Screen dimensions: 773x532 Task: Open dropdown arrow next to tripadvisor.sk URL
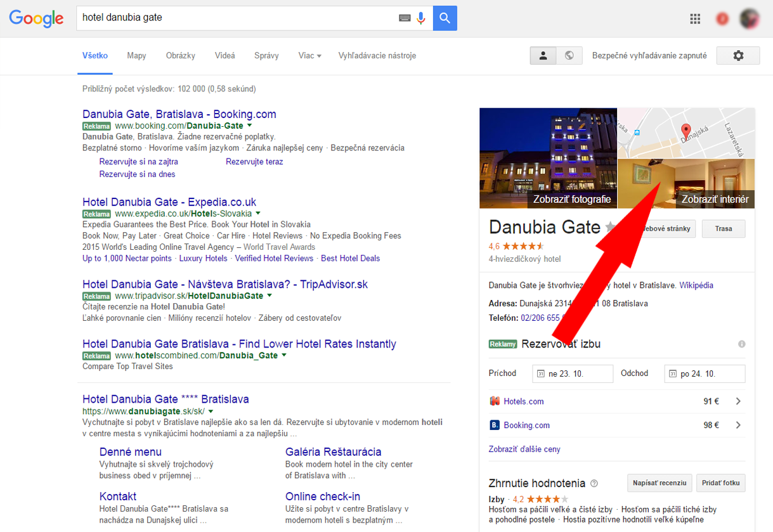[x=270, y=296]
